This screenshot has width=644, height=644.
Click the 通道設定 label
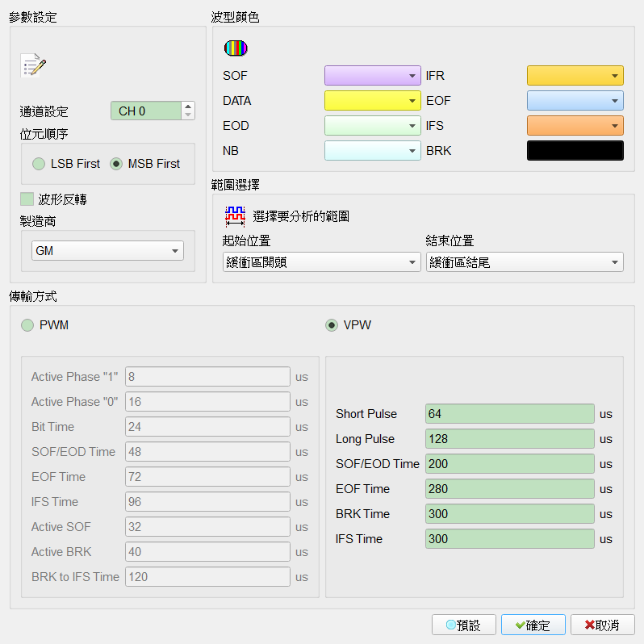44,111
